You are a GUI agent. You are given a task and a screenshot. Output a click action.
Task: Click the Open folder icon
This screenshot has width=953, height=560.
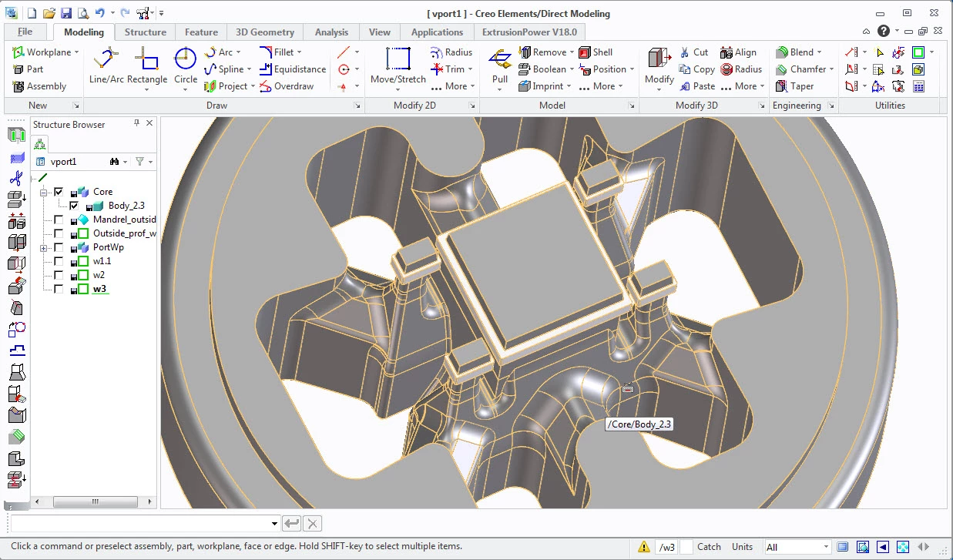tap(49, 13)
